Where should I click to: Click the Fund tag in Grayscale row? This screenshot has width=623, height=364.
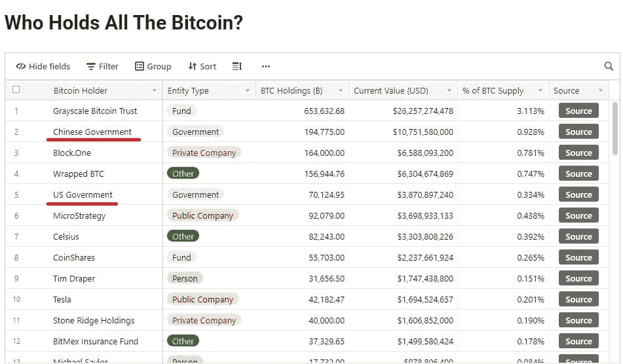pos(181,111)
